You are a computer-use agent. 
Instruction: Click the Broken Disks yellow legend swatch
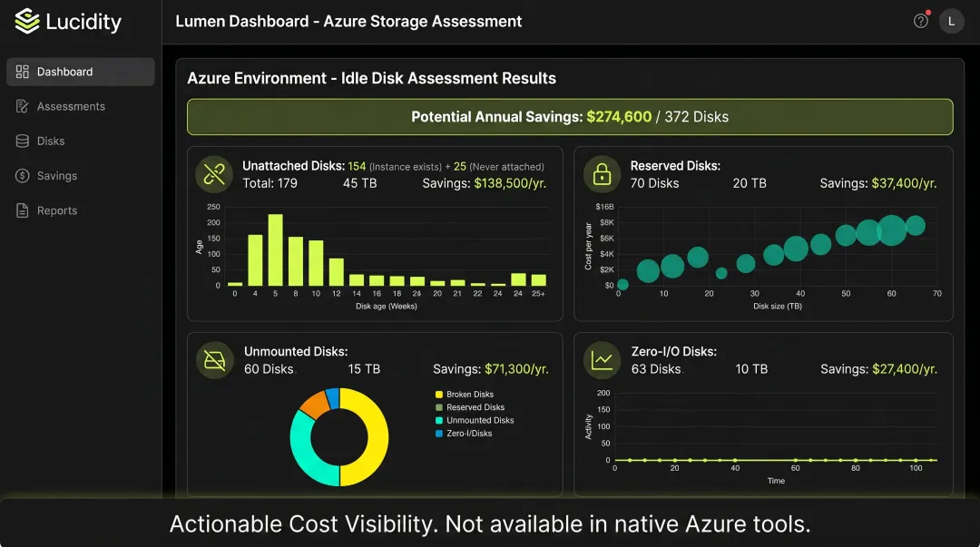(x=439, y=395)
